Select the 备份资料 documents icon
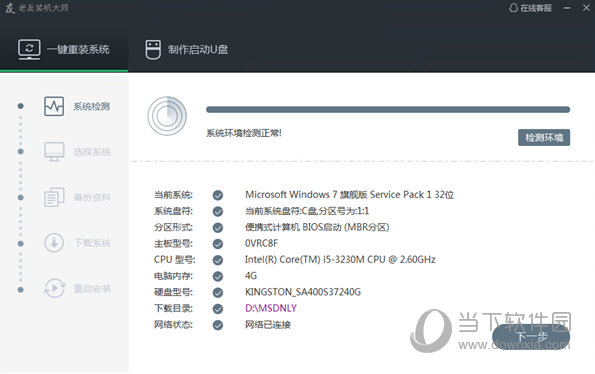The height and width of the screenshot is (374, 595). coord(54,197)
